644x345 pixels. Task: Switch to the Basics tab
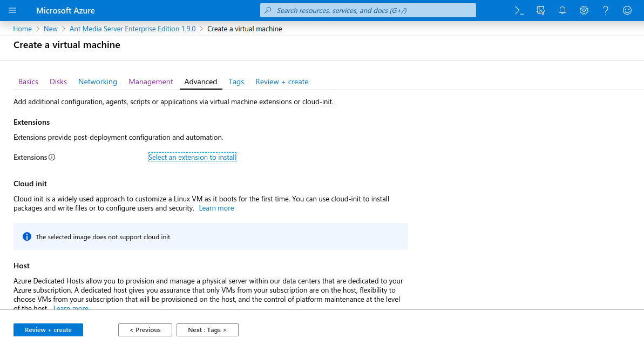click(28, 82)
